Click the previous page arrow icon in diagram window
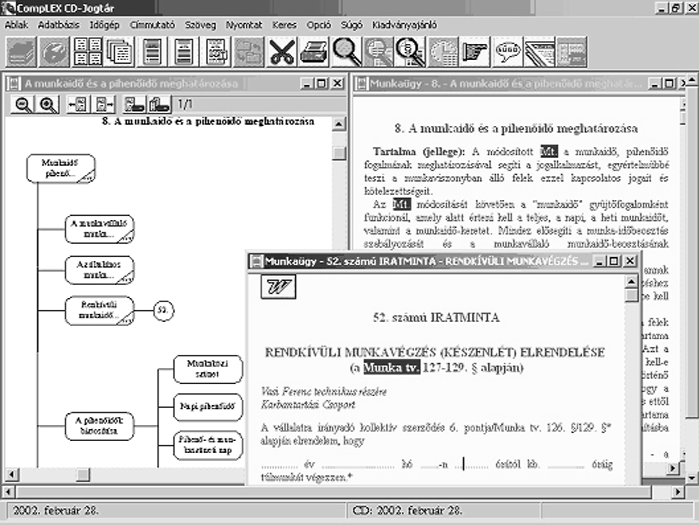The height and width of the screenshot is (525, 699). tap(78, 104)
